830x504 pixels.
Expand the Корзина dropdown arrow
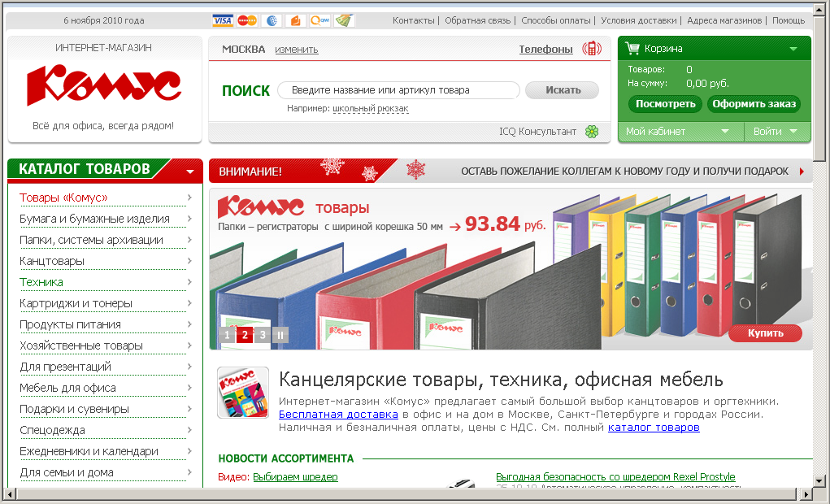[793, 49]
